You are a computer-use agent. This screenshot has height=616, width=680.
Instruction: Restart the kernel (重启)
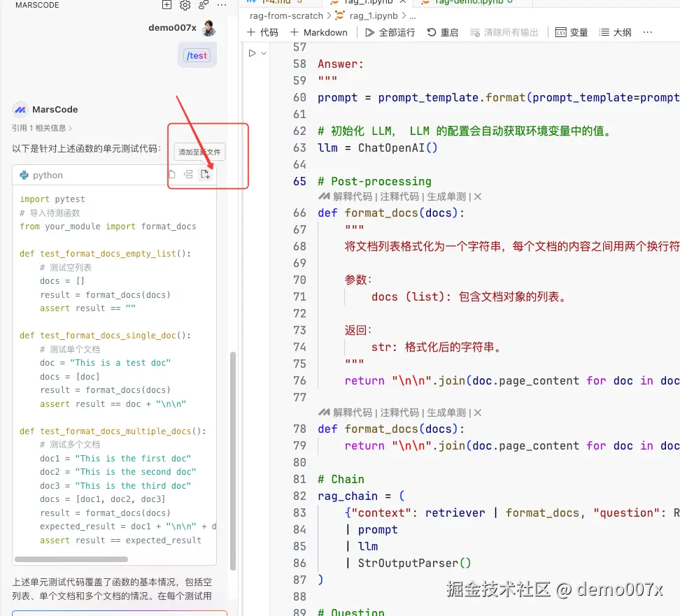coord(442,32)
